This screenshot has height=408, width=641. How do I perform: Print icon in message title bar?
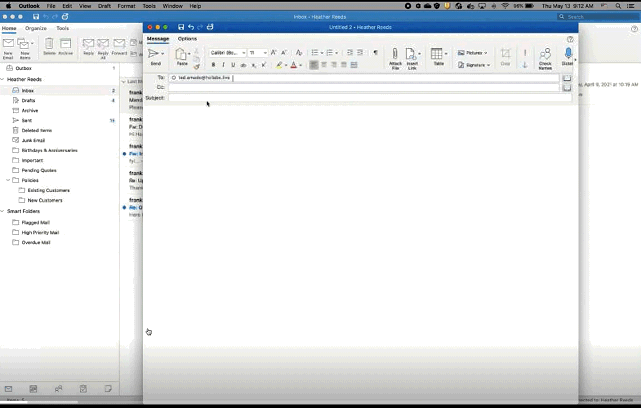point(210,27)
